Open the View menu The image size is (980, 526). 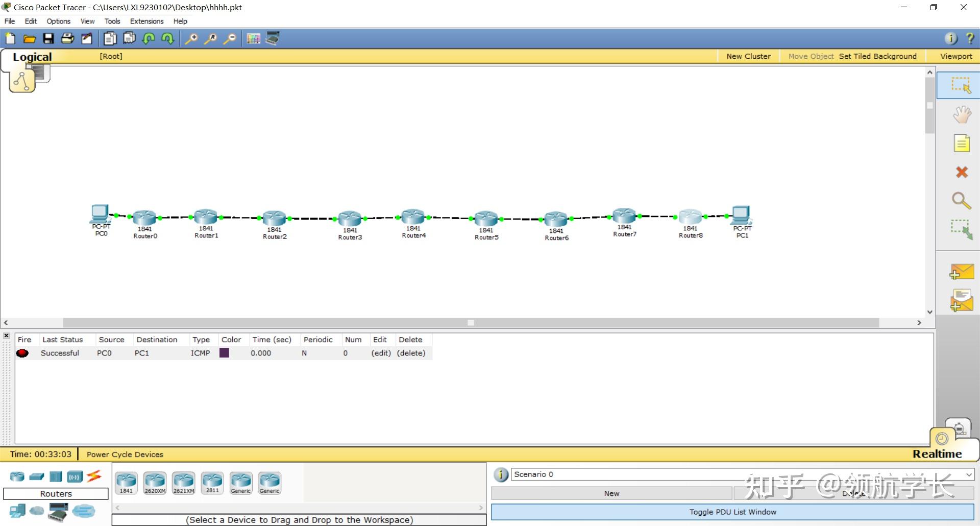point(87,21)
